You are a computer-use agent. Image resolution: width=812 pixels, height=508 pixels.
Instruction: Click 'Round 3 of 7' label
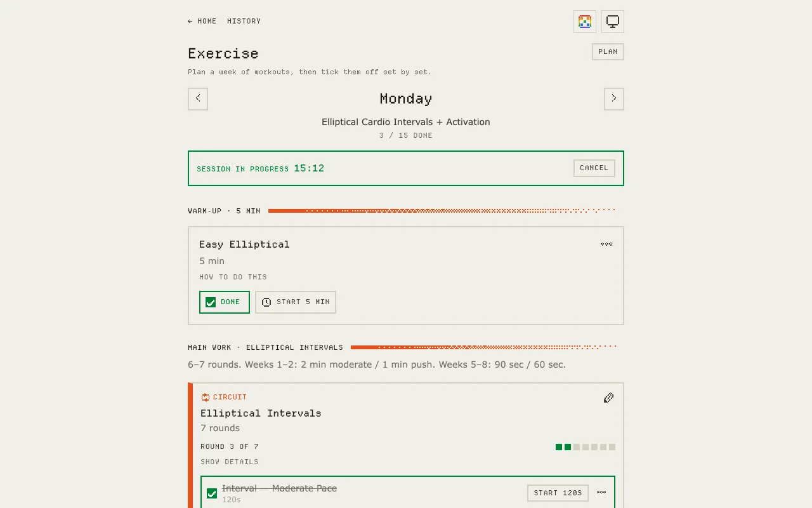point(230,447)
